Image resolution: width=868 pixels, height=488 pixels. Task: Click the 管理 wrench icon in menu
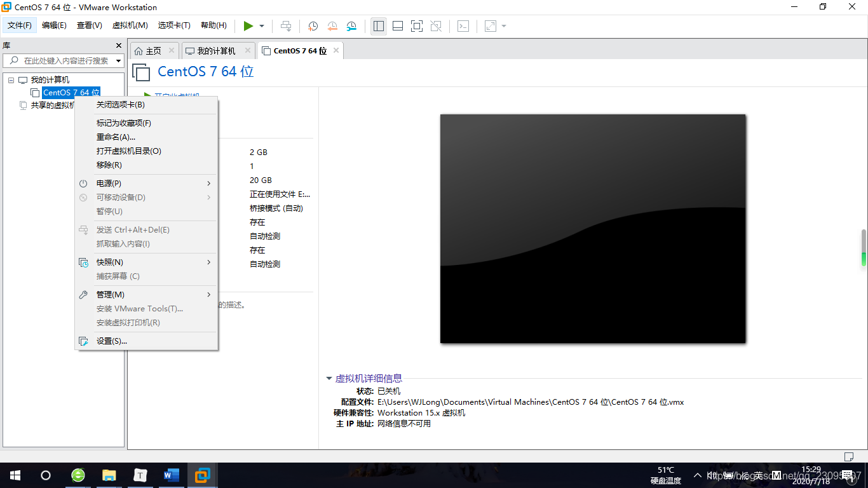[x=83, y=295]
